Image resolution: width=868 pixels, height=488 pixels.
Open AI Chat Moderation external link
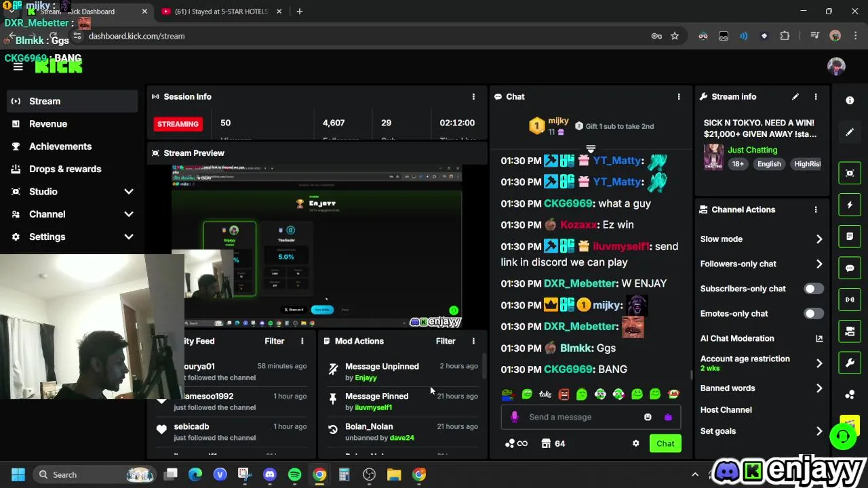pyautogui.click(x=819, y=338)
